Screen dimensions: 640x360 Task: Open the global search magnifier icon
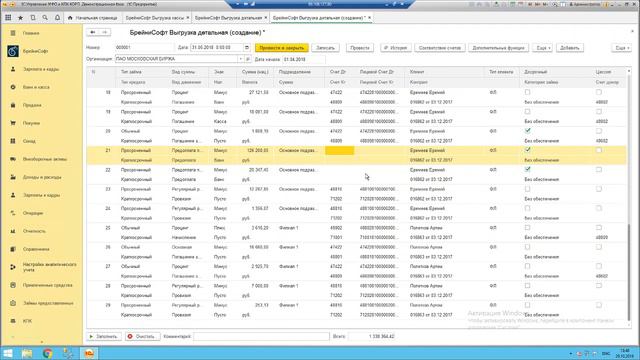pos(45,18)
